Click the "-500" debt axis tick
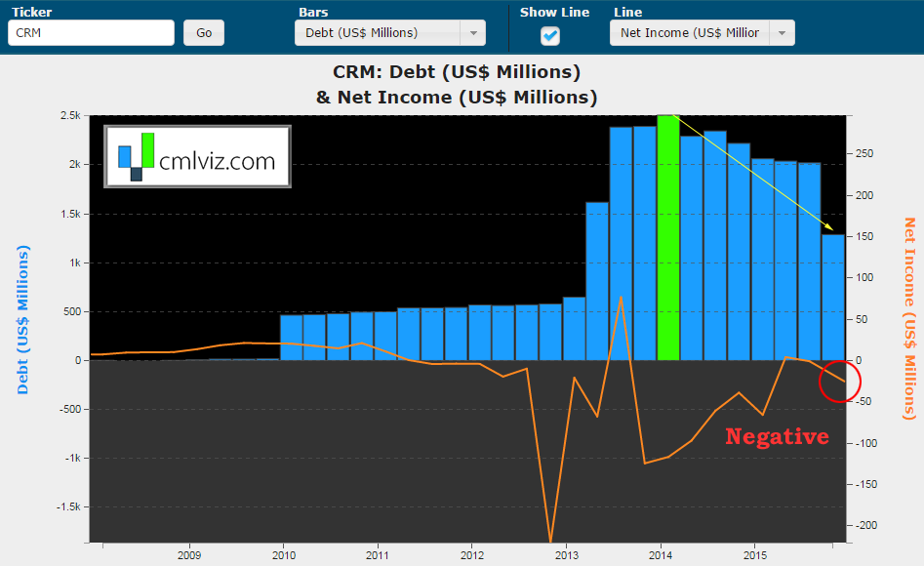This screenshot has height=566, width=924. 70,409
